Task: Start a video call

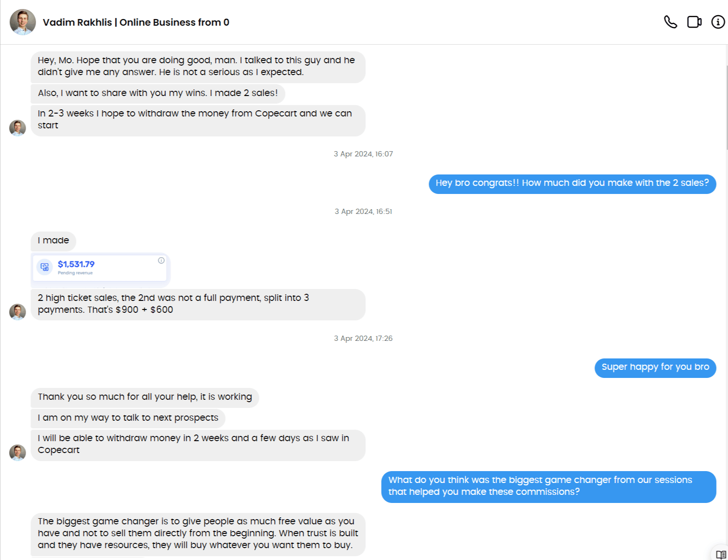Action: 694,22
